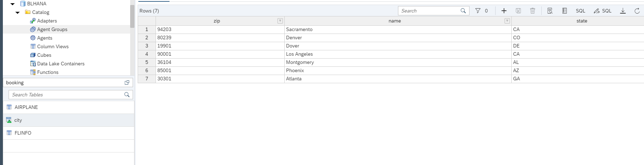Select the Data Lake Containers item
Image resolution: width=644 pixels, height=165 pixels.
[x=60, y=64]
